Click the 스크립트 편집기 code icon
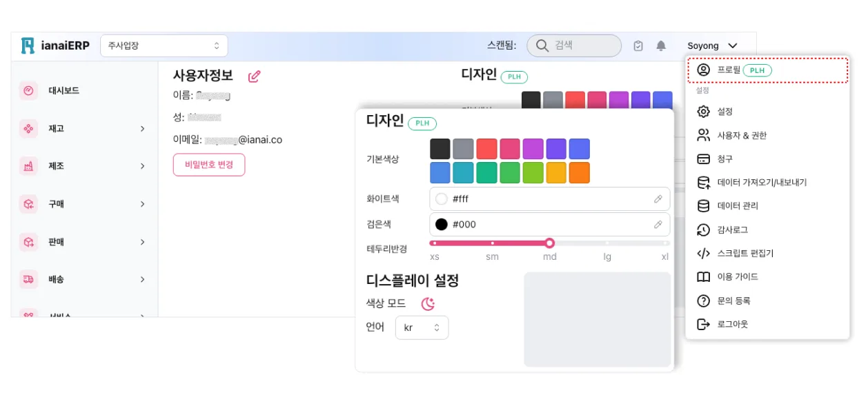This screenshot has height=406, width=868. [703, 253]
